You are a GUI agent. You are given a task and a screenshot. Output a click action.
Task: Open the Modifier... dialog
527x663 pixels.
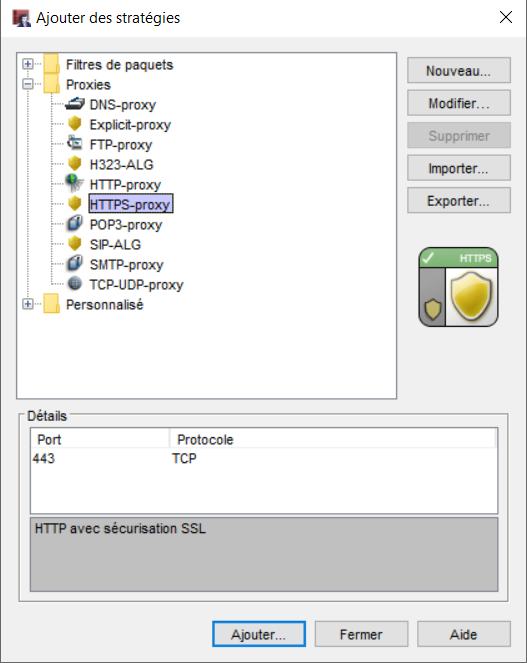(459, 103)
